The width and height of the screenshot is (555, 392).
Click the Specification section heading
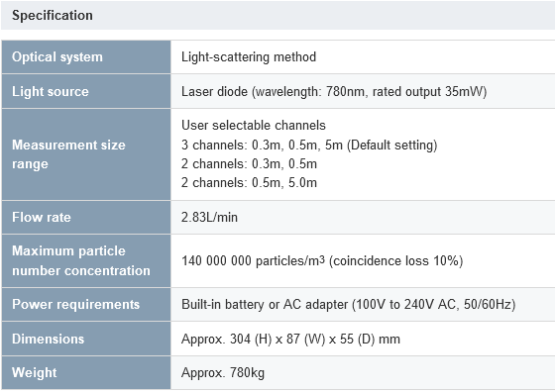[53, 16]
